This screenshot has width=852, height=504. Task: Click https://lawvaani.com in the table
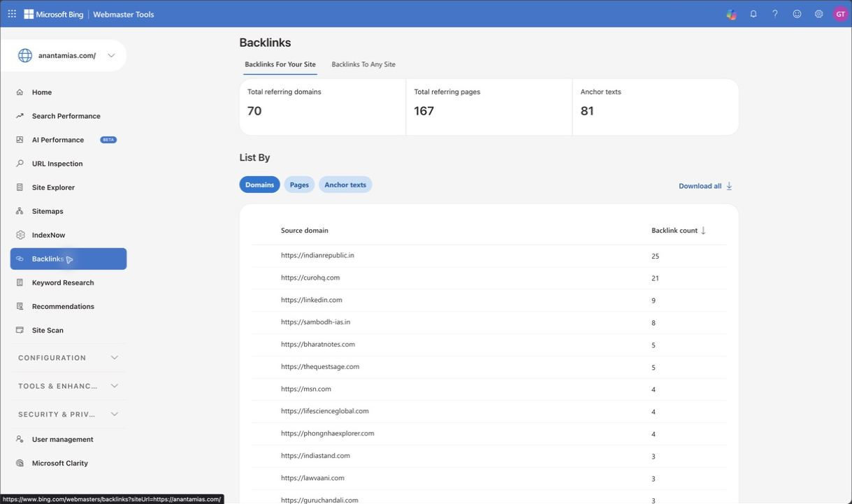point(312,478)
